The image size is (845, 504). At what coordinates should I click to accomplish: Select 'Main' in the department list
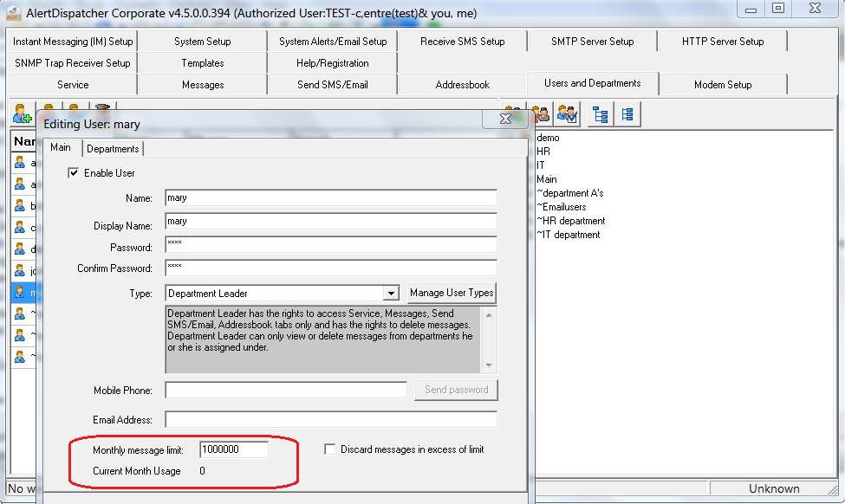[547, 179]
